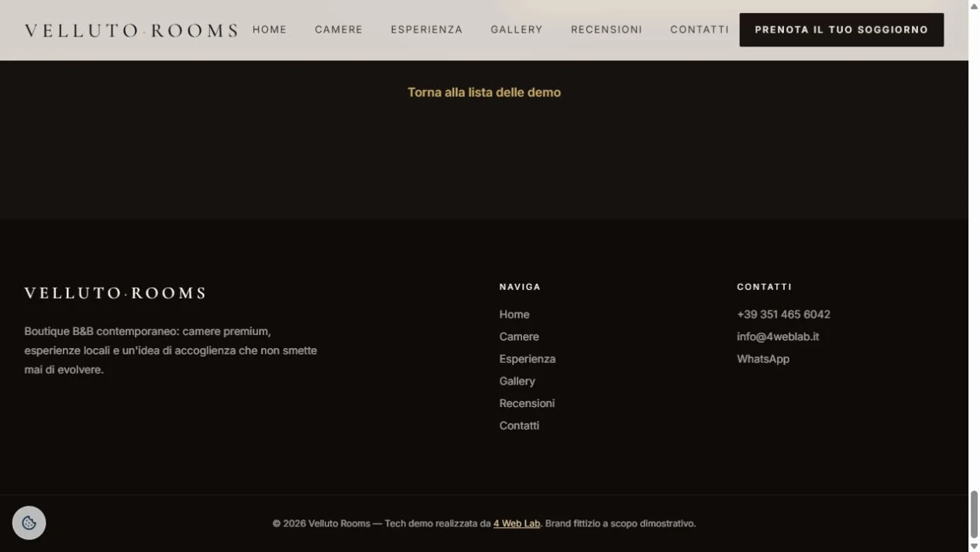Go to the Recensioni link in the footer
980x552 pixels.
527,403
